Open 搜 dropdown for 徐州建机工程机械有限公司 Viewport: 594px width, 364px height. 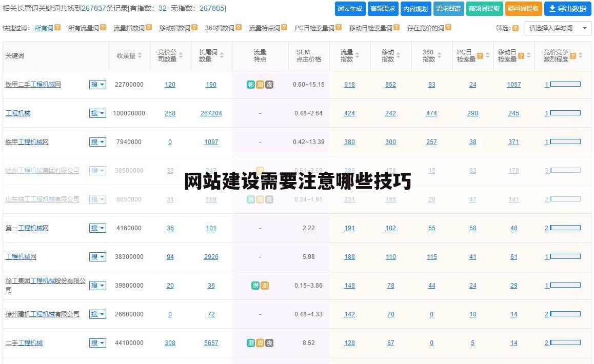pos(97,314)
